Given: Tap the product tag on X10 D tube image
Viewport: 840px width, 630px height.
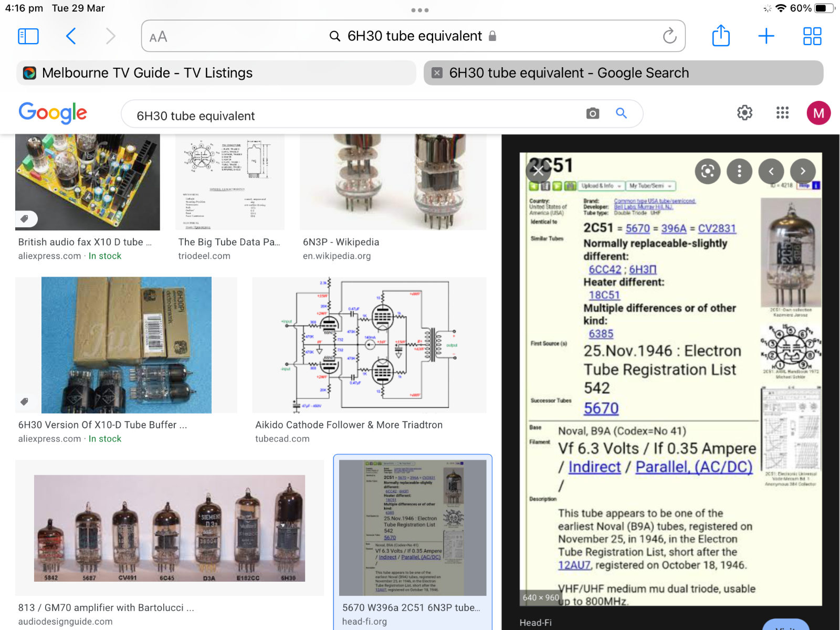Looking at the screenshot, I should pyautogui.click(x=25, y=218).
